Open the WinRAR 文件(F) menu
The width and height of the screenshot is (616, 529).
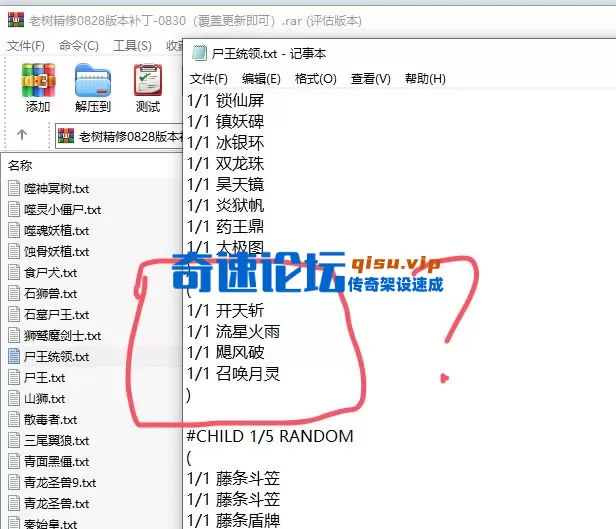click(26, 46)
